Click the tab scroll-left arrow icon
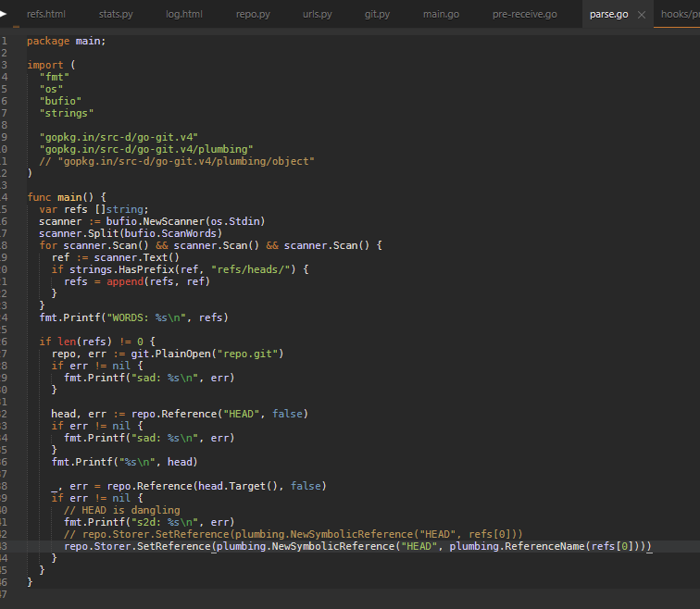The width and height of the screenshot is (700, 609). coord(4,14)
